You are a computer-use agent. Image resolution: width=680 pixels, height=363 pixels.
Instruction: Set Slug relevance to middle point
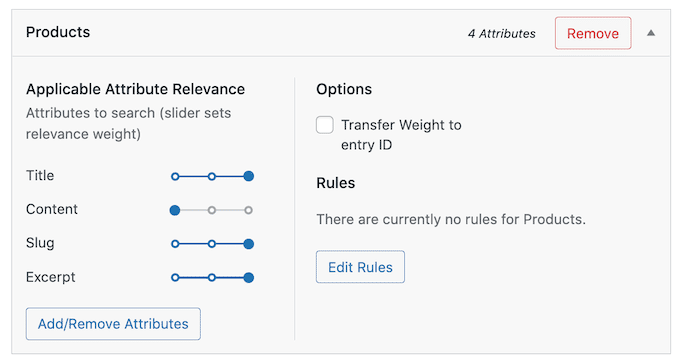tap(212, 244)
